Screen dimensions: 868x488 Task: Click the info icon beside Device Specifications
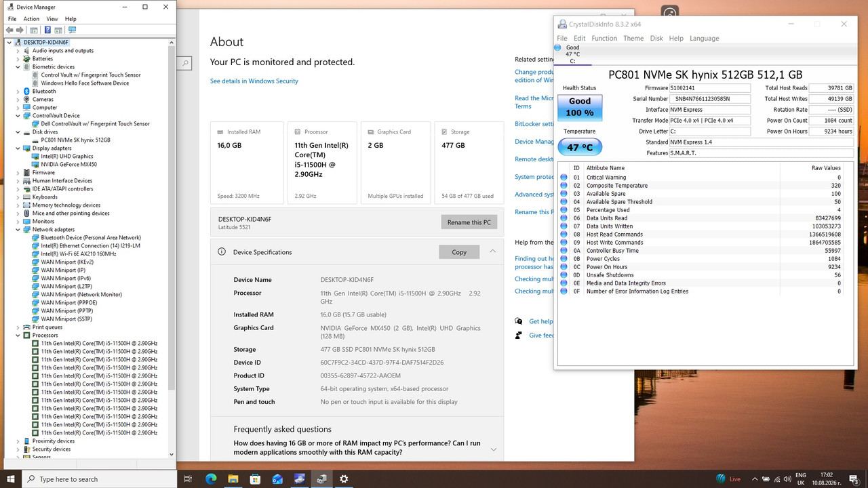(222, 252)
